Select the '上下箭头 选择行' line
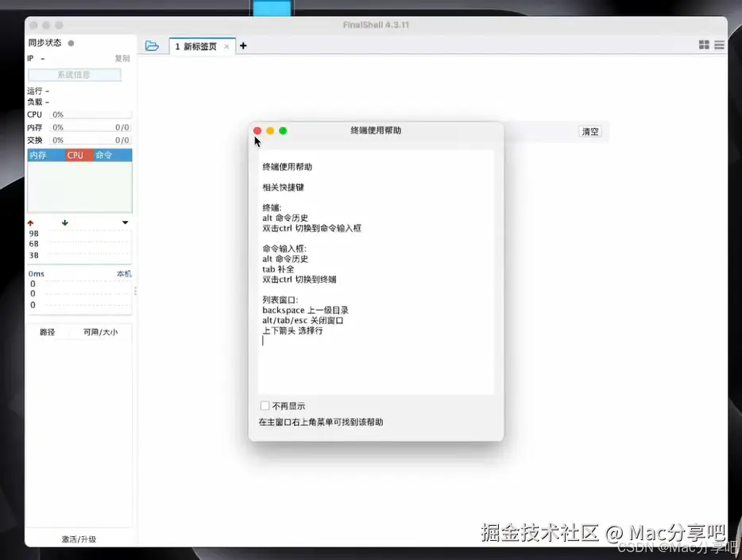Screen dimensions: 742x560 tap(292, 330)
